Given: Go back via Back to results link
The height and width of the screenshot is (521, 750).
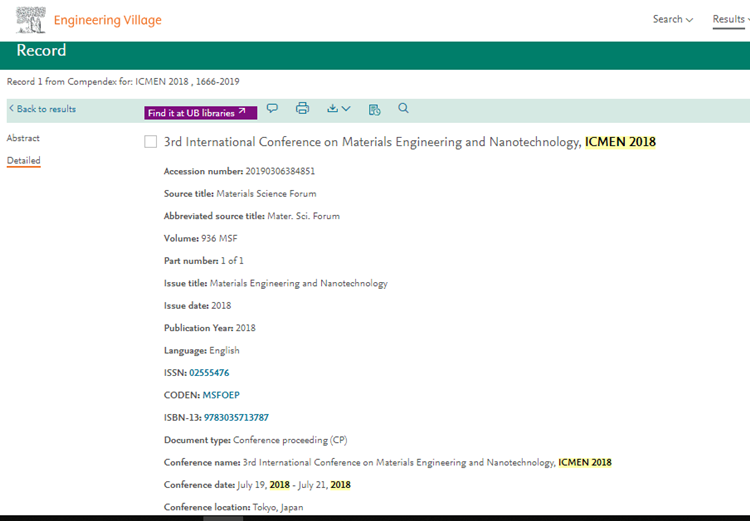Looking at the screenshot, I should [x=42, y=109].
